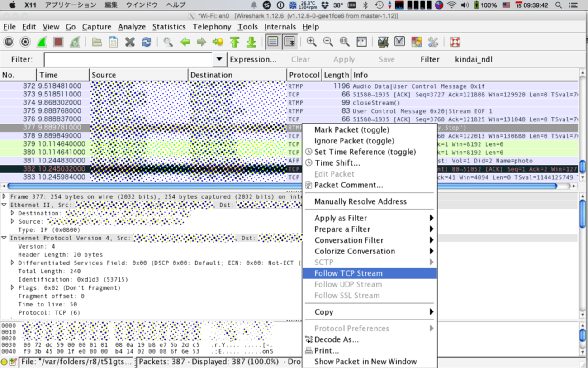588x368 pixels.
Task: Open preferences with wrench icon
Action: (433, 42)
